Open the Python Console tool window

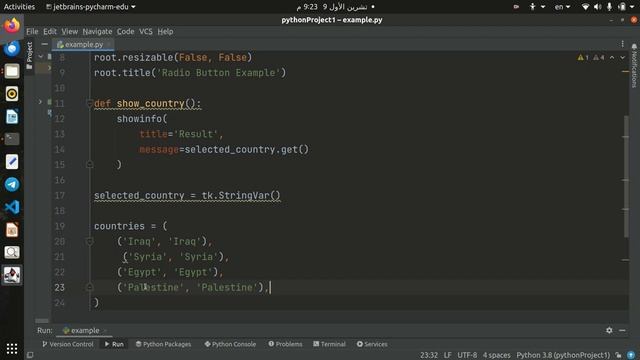point(230,344)
